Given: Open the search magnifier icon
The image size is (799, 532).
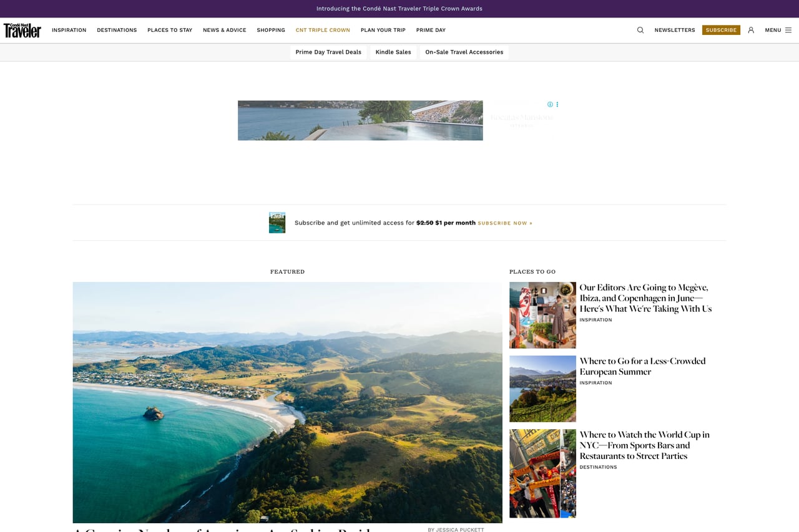Looking at the screenshot, I should click(640, 30).
